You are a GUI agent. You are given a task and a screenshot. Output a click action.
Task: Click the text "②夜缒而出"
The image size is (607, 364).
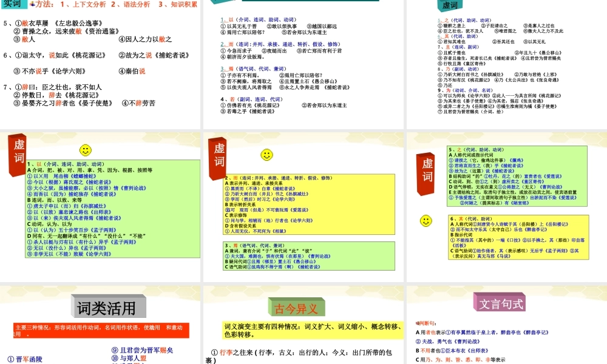click(274, 51)
